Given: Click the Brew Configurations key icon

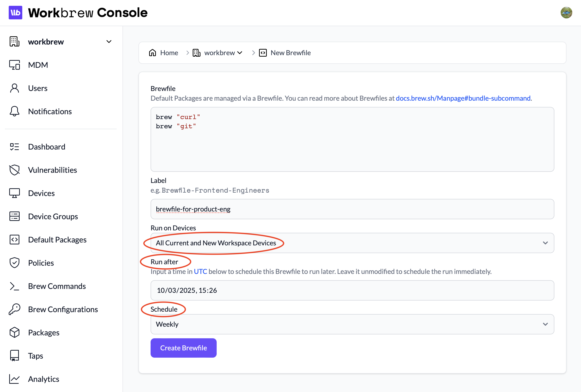Looking at the screenshot, I should click(15, 309).
